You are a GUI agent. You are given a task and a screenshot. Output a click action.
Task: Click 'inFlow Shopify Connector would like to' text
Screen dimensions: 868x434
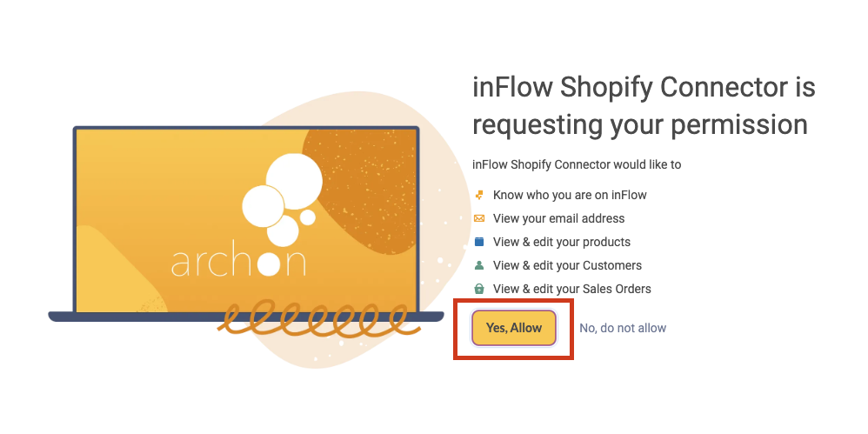(x=577, y=164)
